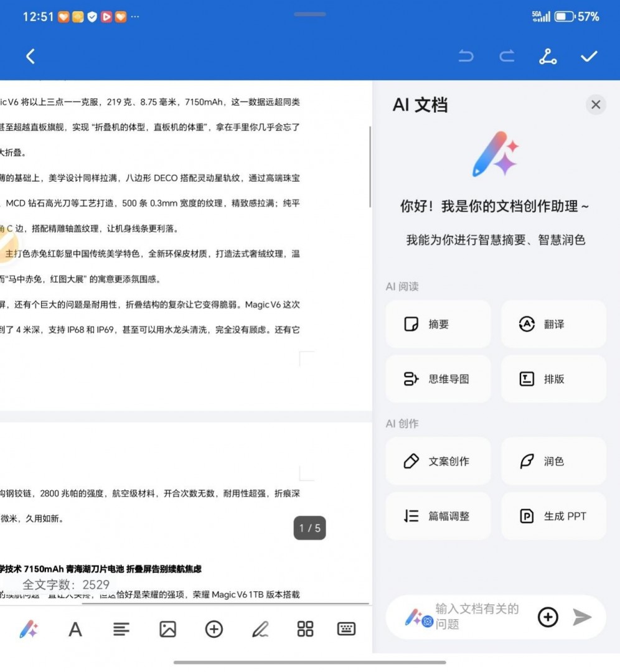This screenshot has width=620, height=672.
Task: Open the insert plus circle tool
Action: [214, 629]
